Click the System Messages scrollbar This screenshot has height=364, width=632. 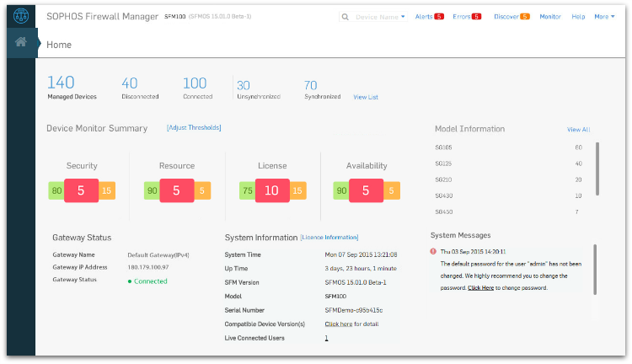[595, 270]
